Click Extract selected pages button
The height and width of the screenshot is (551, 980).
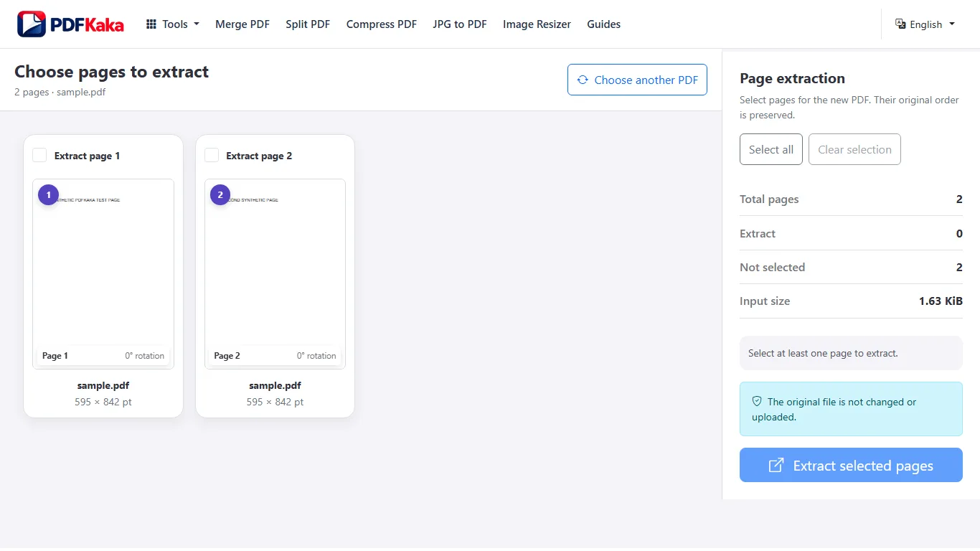click(x=851, y=465)
